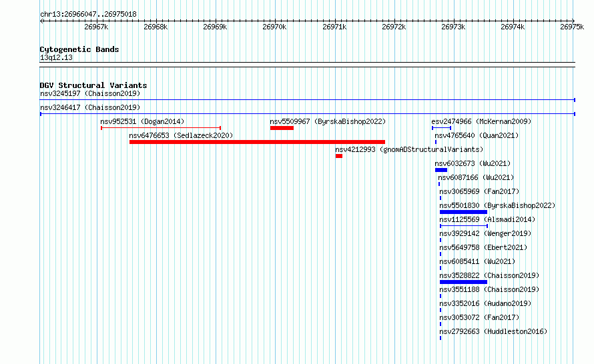This screenshot has width=594, height=364.
Task: Click the nsv4212993 (gnomADStructuralVariants) label
Action: click(409, 149)
